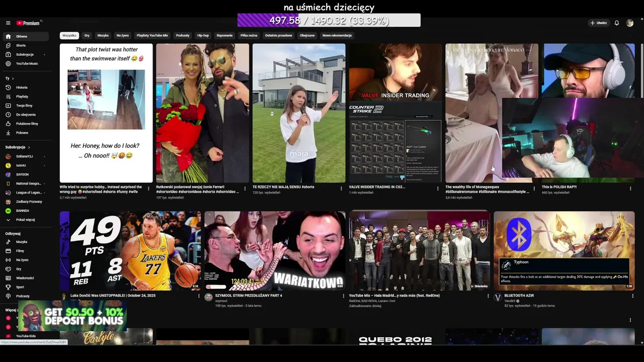Click the Polubione filmy thumbs-up icon
The height and width of the screenshot is (362, 644).
(8, 124)
